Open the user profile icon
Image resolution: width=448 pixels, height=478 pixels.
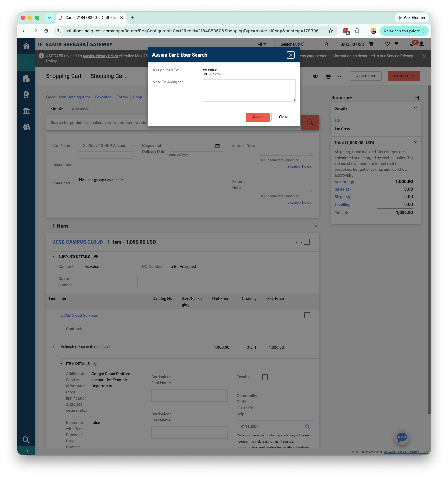tap(422, 44)
